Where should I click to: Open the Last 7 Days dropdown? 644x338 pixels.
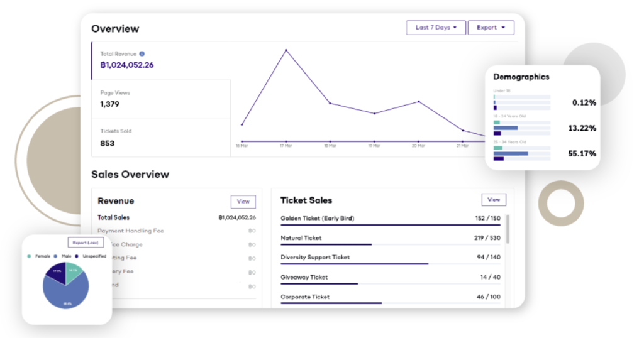point(436,28)
